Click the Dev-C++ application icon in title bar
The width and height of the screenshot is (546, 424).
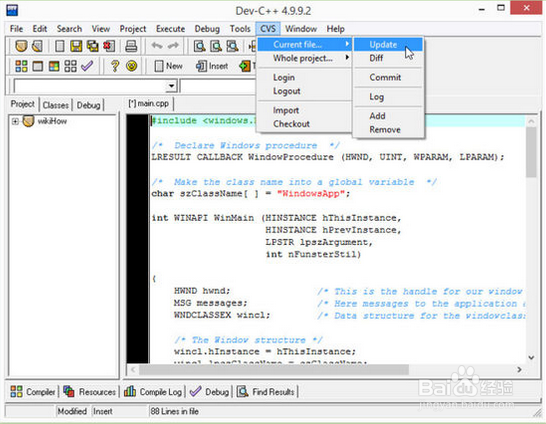tap(12, 10)
